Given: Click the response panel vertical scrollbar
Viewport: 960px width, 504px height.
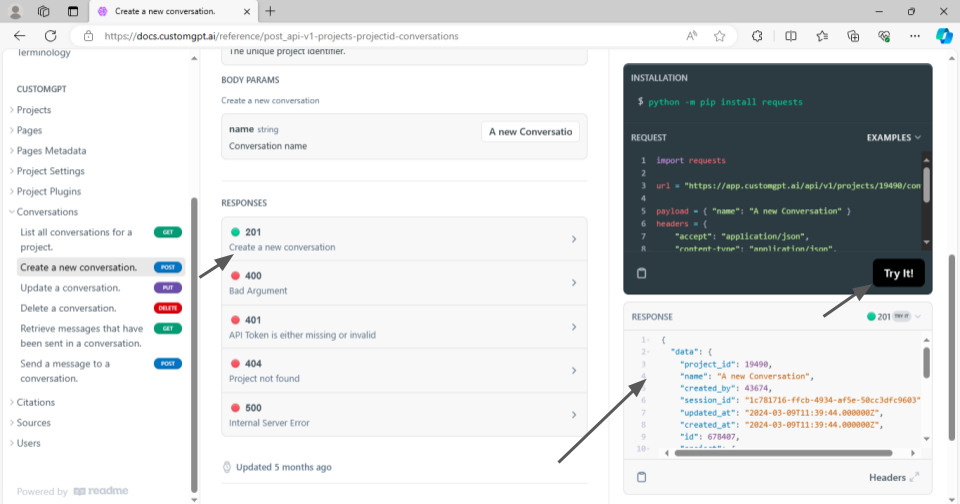Looking at the screenshot, I should (926, 363).
